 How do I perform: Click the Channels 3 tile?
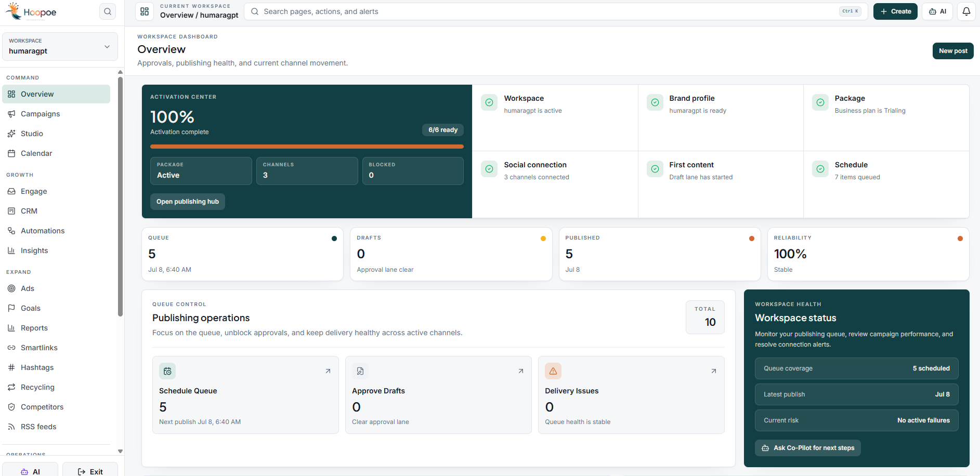pyautogui.click(x=307, y=171)
